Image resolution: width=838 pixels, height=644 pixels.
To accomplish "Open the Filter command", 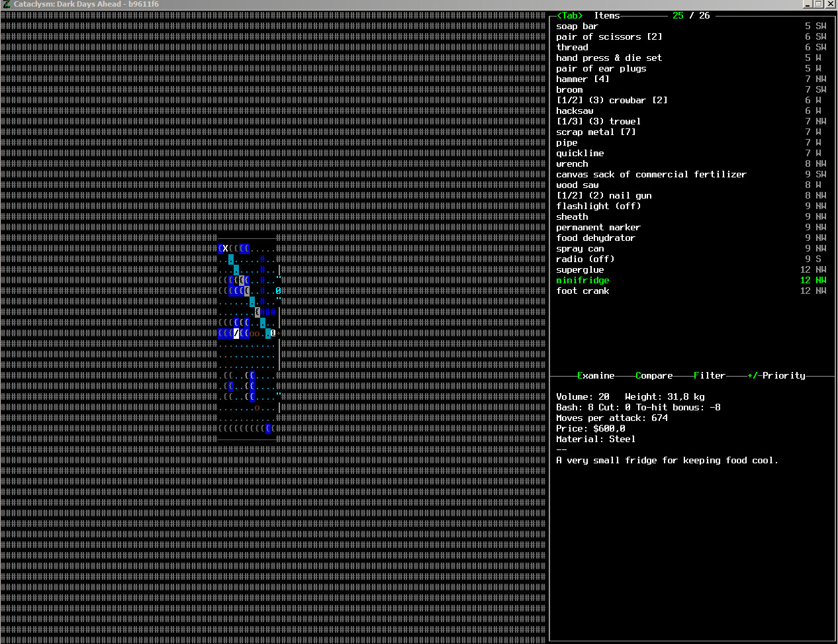I will click(710, 376).
